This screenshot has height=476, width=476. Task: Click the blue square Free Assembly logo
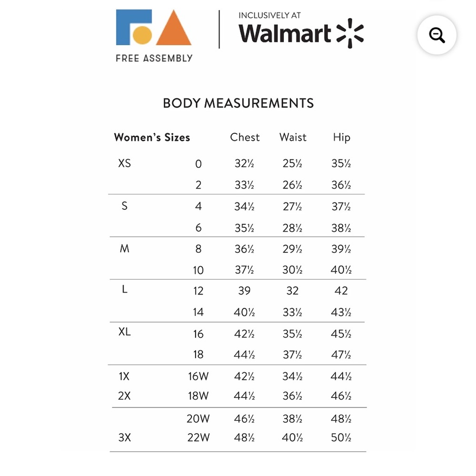(134, 27)
